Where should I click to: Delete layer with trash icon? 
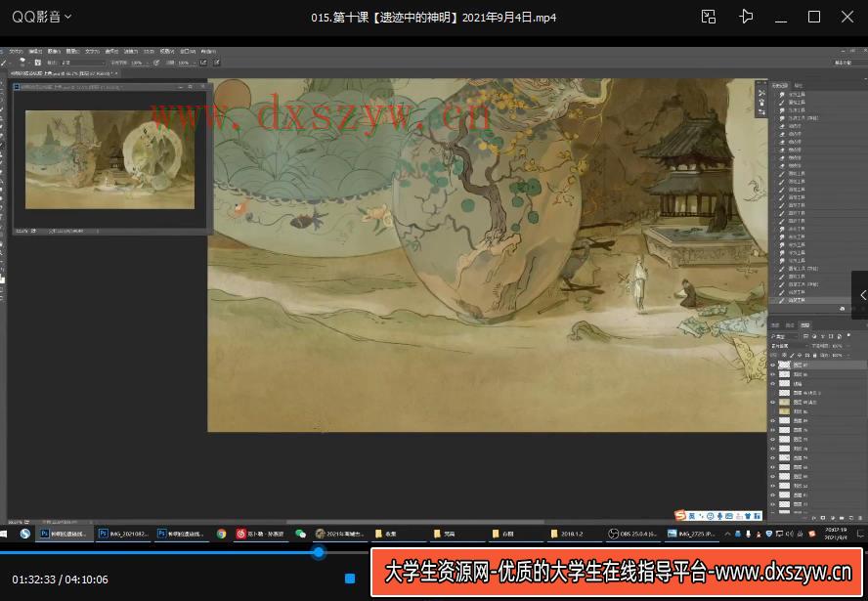[x=860, y=518]
